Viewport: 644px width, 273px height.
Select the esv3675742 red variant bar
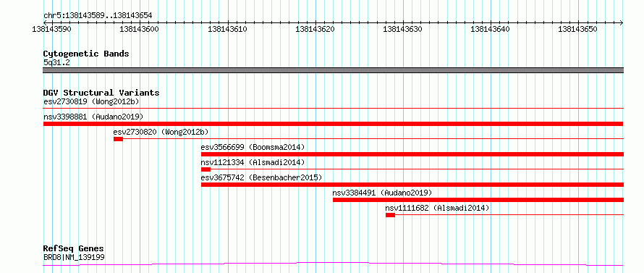point(412,184)
